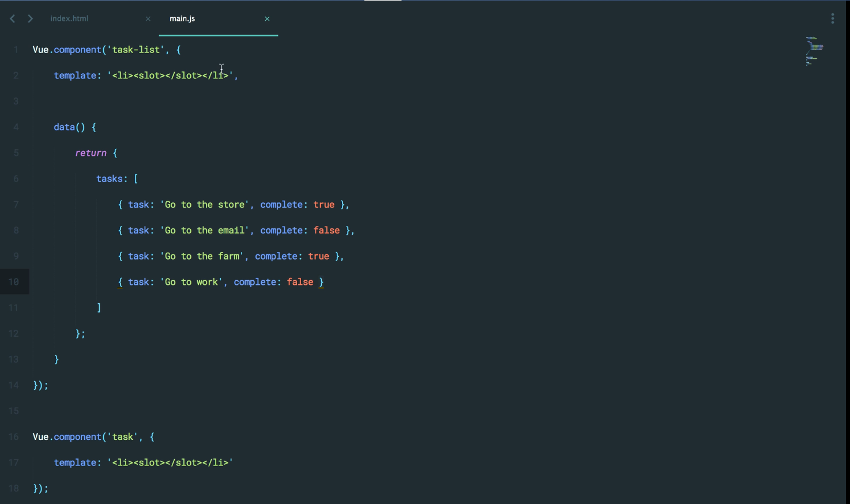Image resolution: width=850 pixels, height=504 pixels.
Task: Switch to the index.html tab
Action: (69, 18)
